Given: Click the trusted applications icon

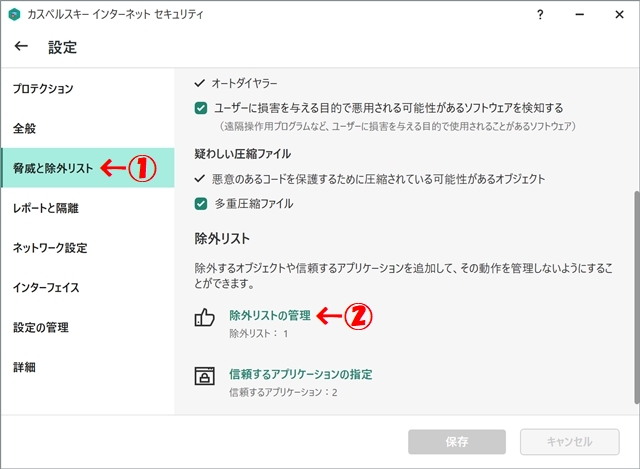Looking at the screenshot, I should tap(205, 377).
